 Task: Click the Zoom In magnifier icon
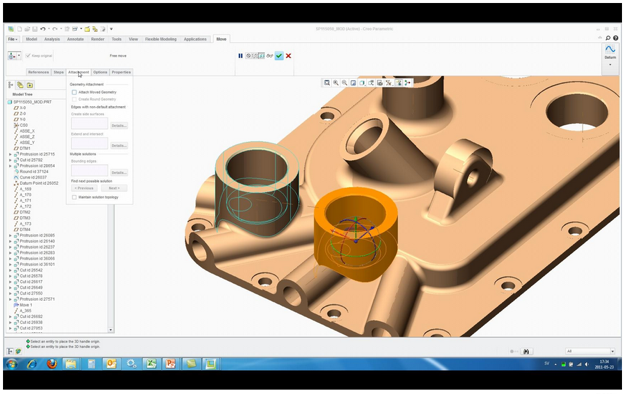pyautogui.click(x=336, y=83)
